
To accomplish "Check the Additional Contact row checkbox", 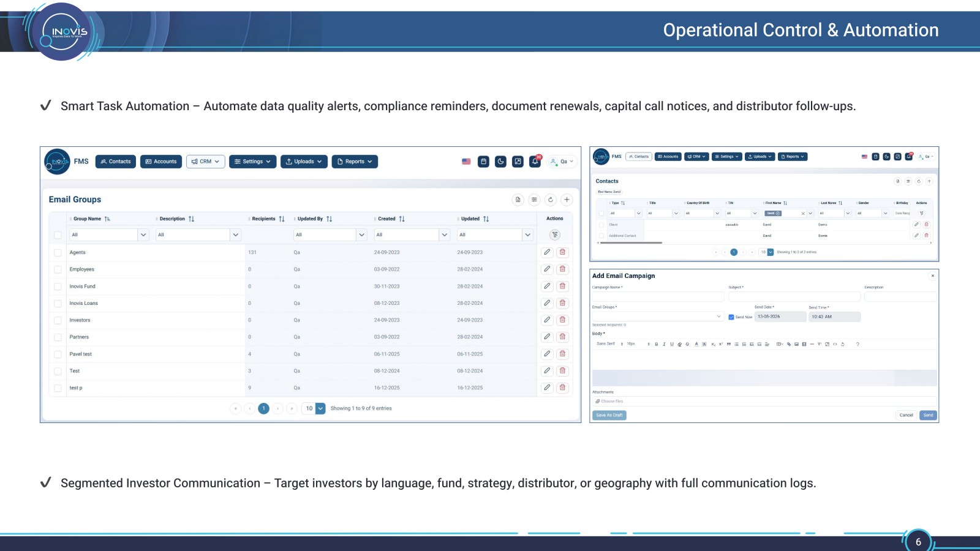I will pos(601,235).
